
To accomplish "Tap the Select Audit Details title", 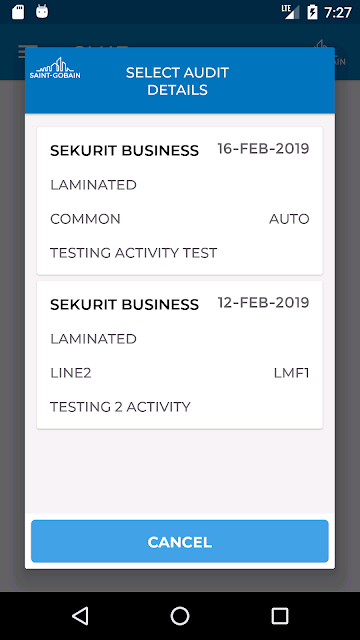I will click(x=177, y=81).
